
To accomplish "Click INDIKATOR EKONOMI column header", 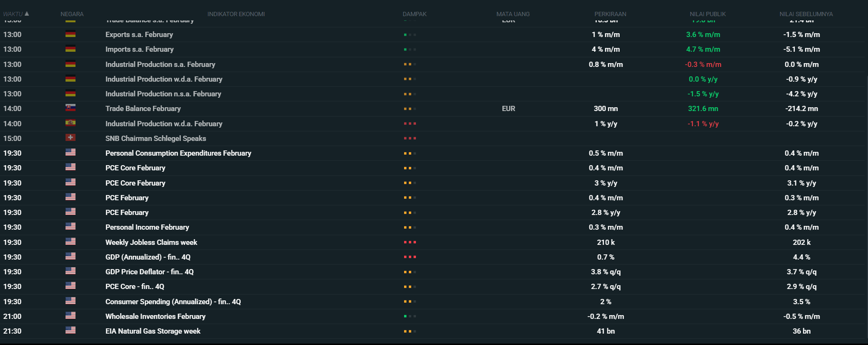I will click(x=236, y=14).
